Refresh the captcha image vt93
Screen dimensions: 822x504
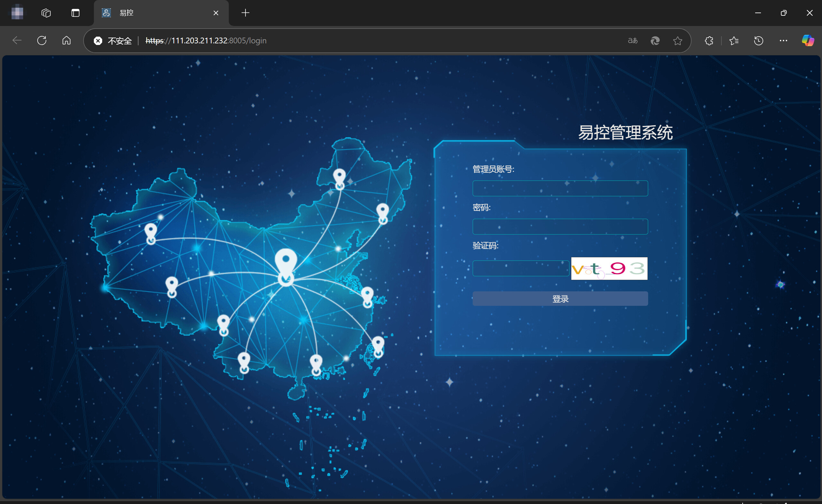[609, 269]
